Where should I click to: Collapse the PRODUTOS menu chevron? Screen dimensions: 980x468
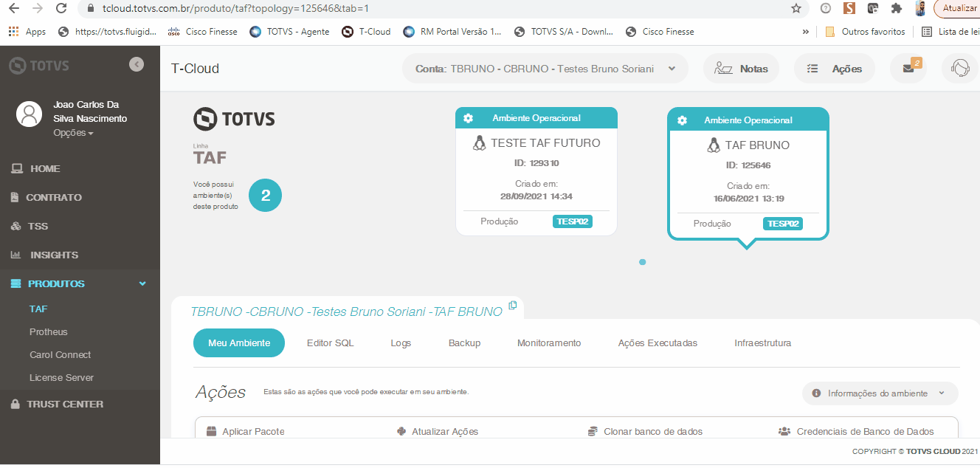pyautogui.click(x=142, y=283)
